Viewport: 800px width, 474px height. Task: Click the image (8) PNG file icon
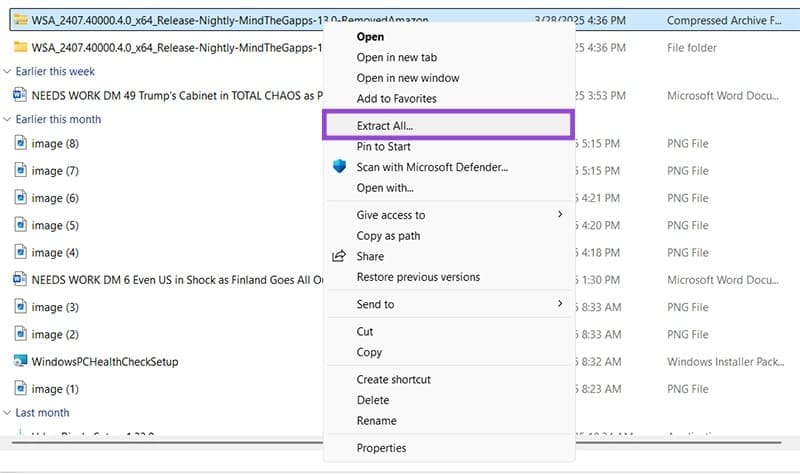[20, 143]
